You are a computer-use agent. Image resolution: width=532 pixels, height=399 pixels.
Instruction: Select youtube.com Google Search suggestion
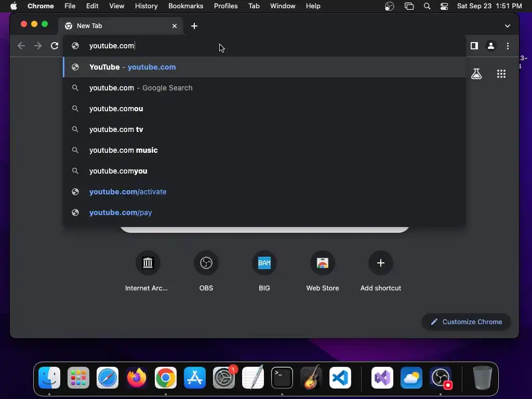(264, 88)
